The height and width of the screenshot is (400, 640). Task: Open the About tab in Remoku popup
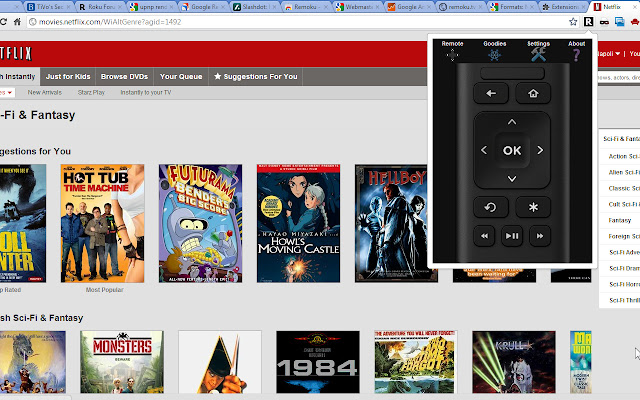tap(576, 51)
